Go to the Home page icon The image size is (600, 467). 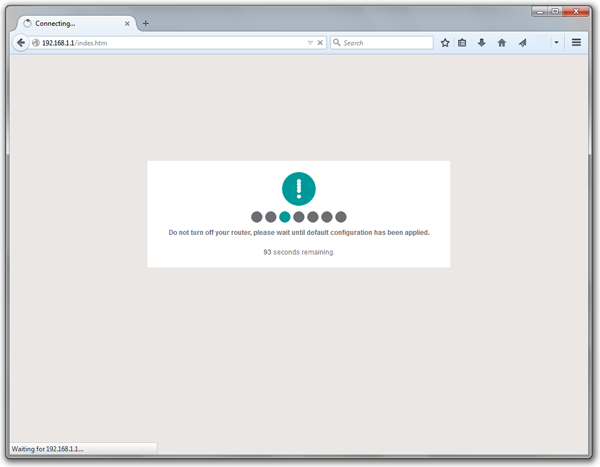point(502,42)
